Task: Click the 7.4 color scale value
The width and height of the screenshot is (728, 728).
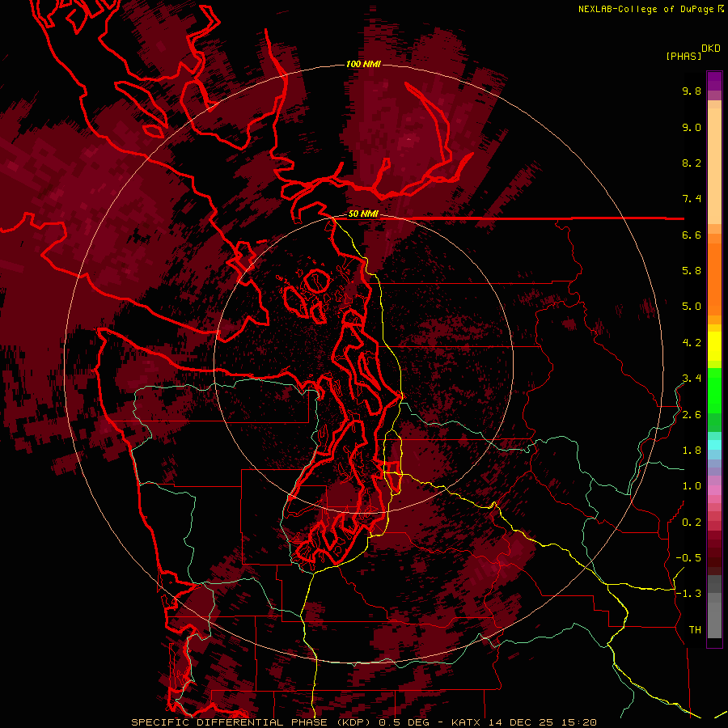Action: (692, 199)
